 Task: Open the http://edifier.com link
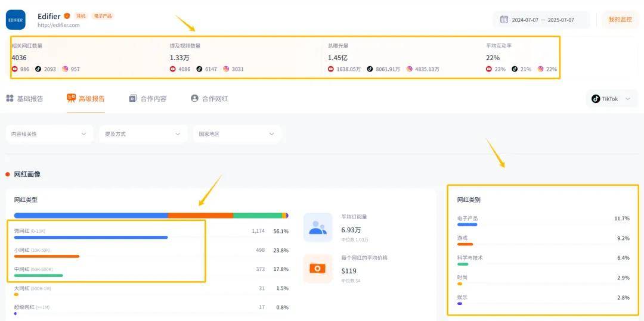pos(58,25)
